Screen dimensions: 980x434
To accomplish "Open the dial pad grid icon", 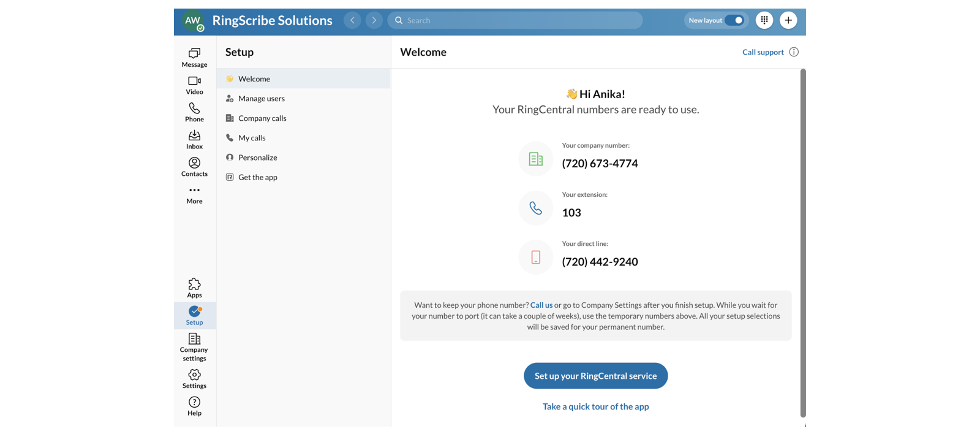I will 764,20.
